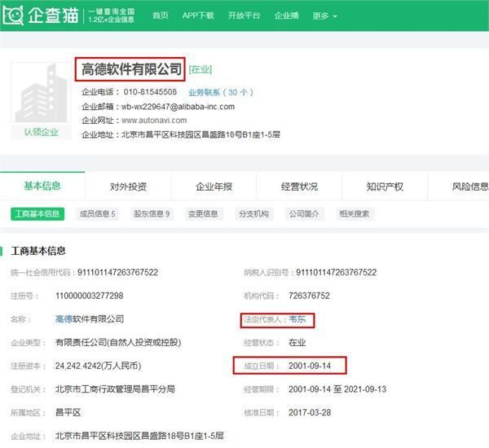This screenshot has width=489, height=448.
Task: Open the 首页 navigation item
Action: coord(161,15)
